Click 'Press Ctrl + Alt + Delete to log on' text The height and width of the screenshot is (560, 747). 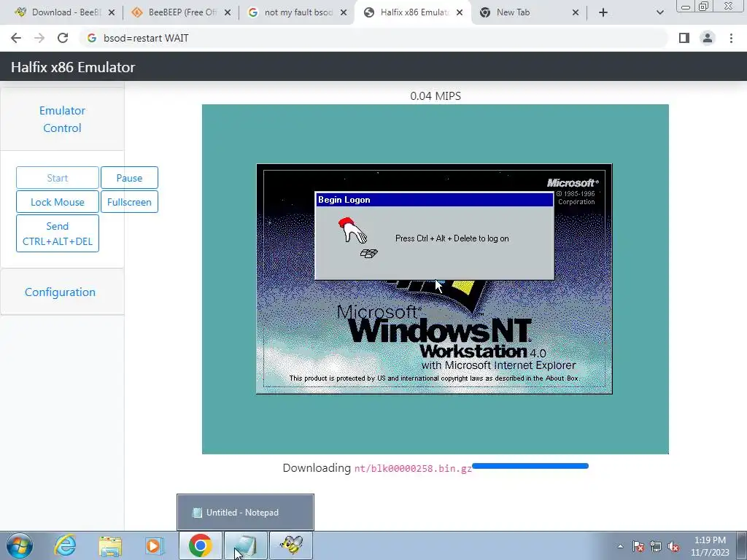(x=452, y=238)
